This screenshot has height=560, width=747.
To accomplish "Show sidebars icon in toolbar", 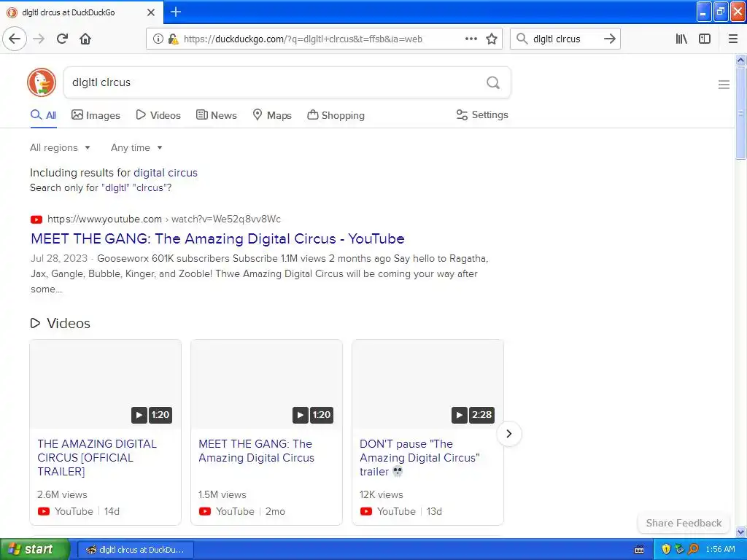I will coord(705,39).
